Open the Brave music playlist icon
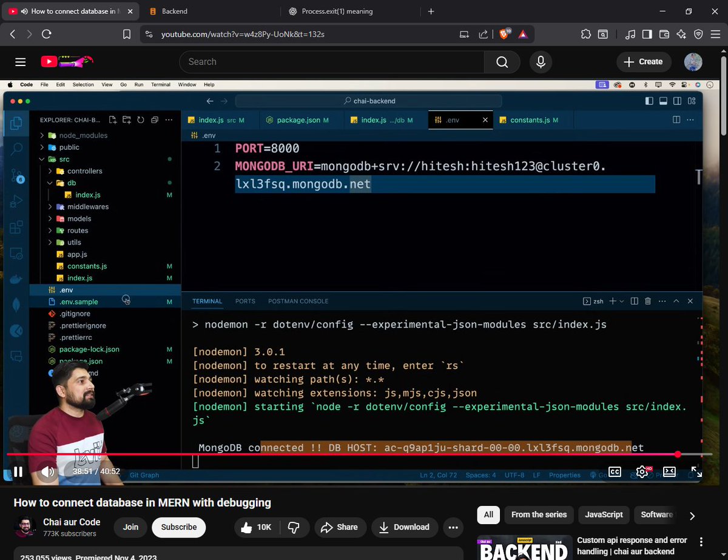The image size is (728, 560). 630,35
